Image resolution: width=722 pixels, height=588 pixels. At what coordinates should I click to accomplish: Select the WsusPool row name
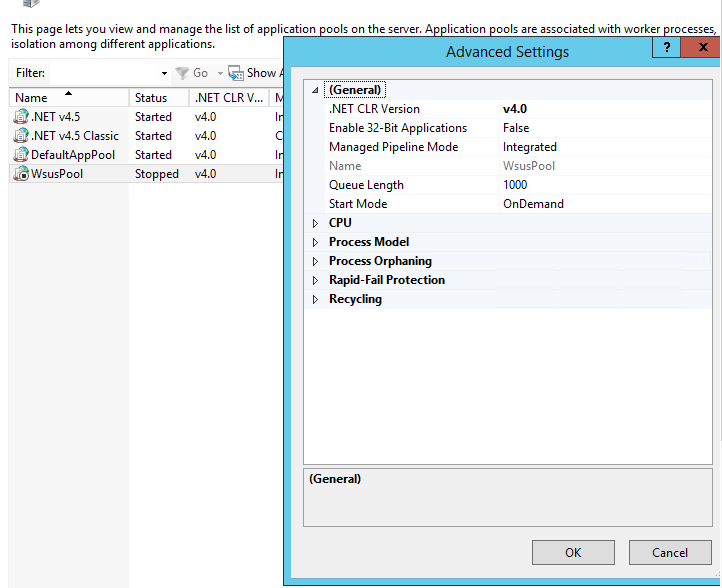(57, 174)
